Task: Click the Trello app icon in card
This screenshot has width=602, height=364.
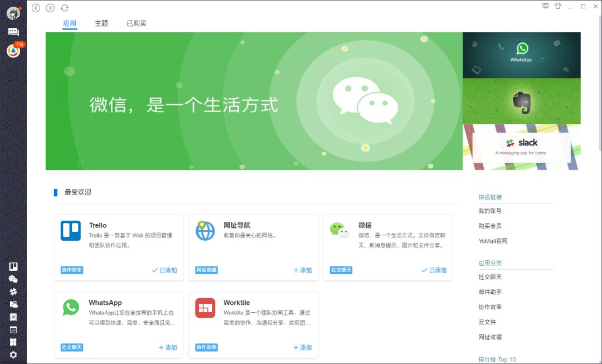Action: click(x=71, y=231)
